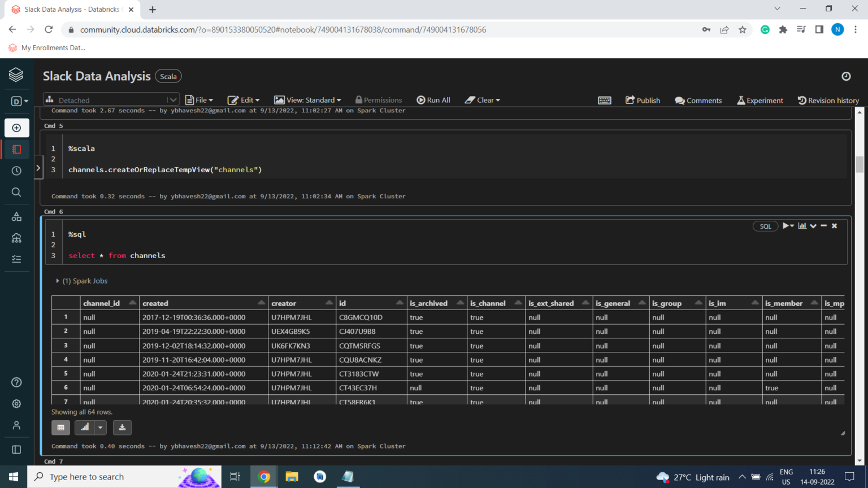
Task: Download the query results with download icon
Action: tap(122, 428)
